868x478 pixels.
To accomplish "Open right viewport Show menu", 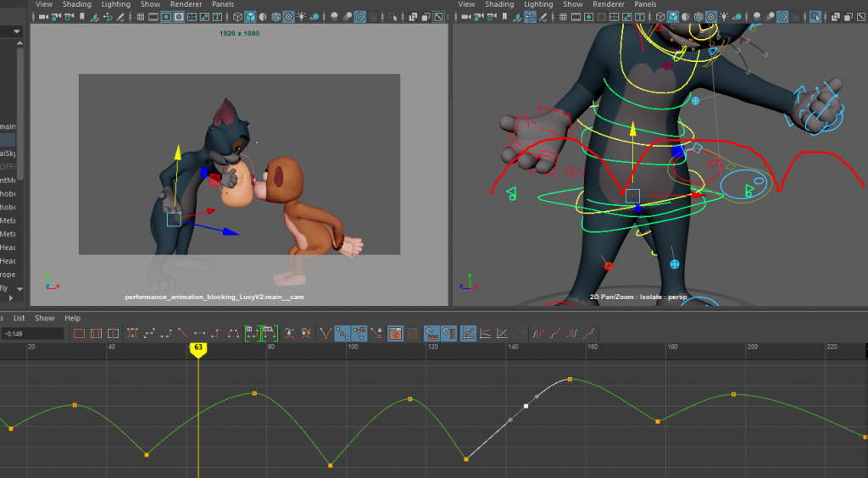I will (573, 4).
